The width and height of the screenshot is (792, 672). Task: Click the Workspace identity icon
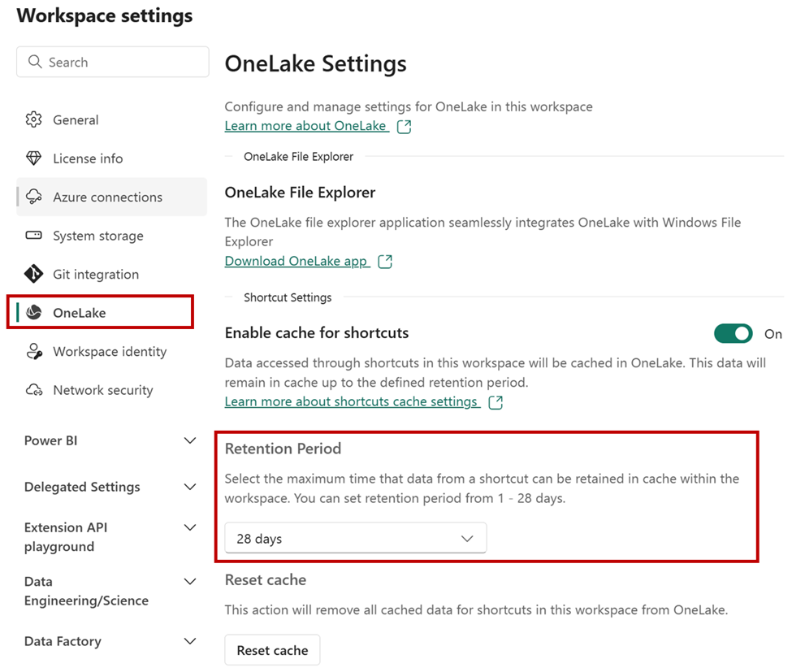click(34, 351)
